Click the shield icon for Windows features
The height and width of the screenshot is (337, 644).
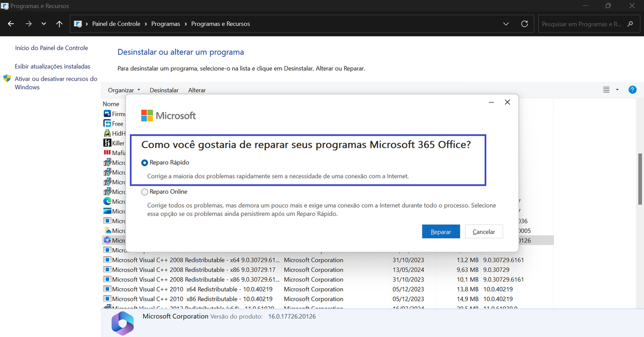coord(8,79)
